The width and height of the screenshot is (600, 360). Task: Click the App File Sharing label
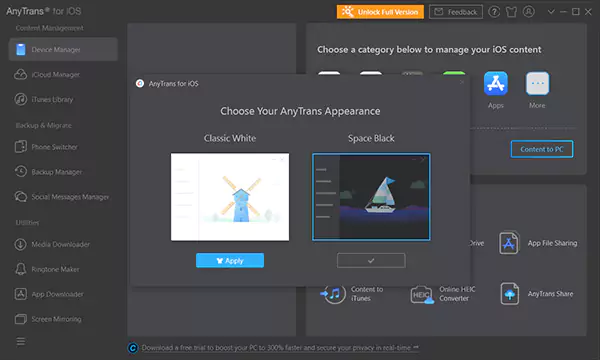coord(552,243)
